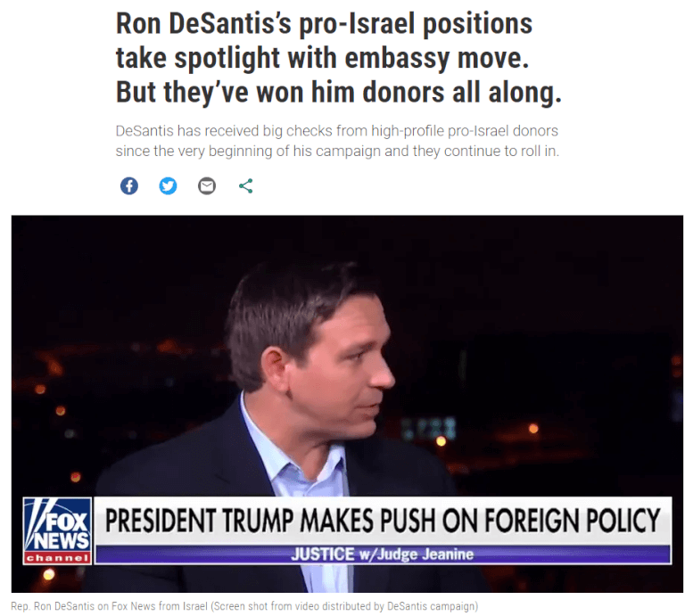Click 'But they've won him donors all along'
The width and height of the screenshot is (685, 616).
[x=339, y=93]
